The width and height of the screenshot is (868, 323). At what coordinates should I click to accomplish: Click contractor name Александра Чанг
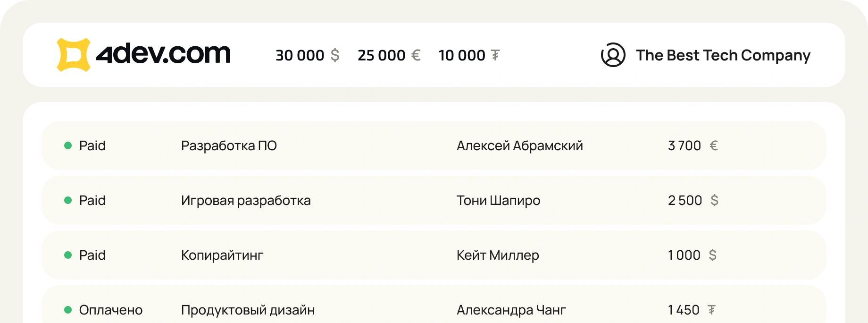[511, 310]
